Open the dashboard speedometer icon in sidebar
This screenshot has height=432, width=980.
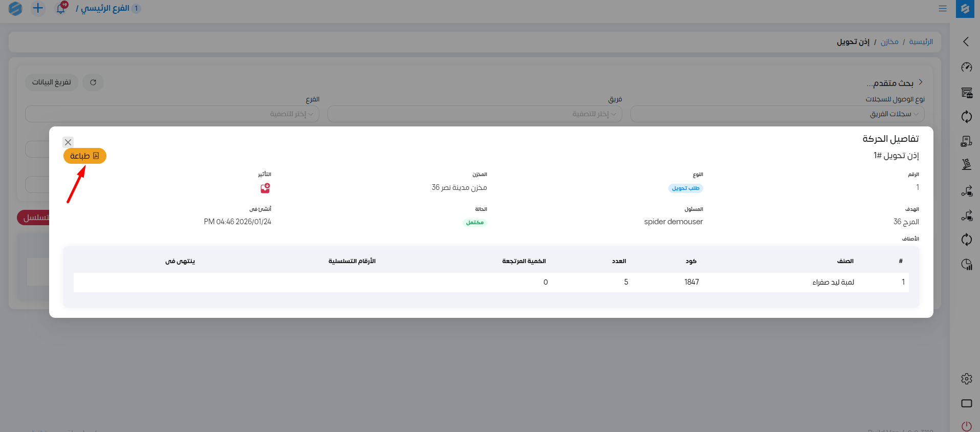966,67
